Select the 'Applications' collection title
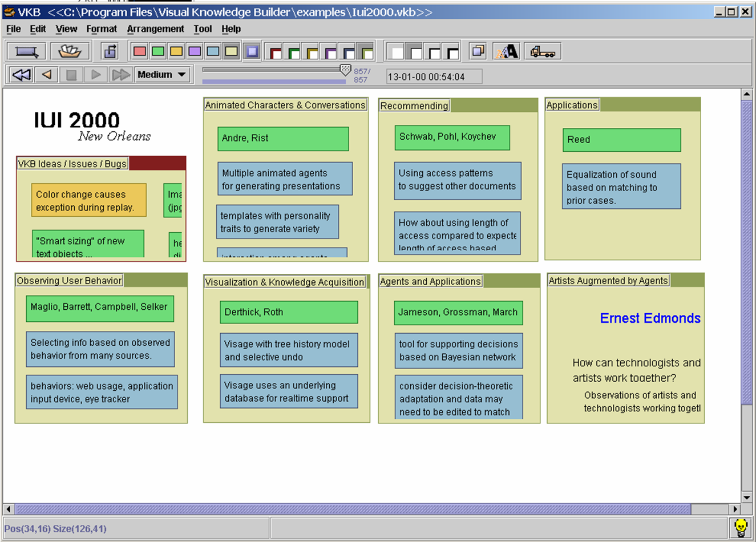 pyautogui.click(x=572, y=105)
